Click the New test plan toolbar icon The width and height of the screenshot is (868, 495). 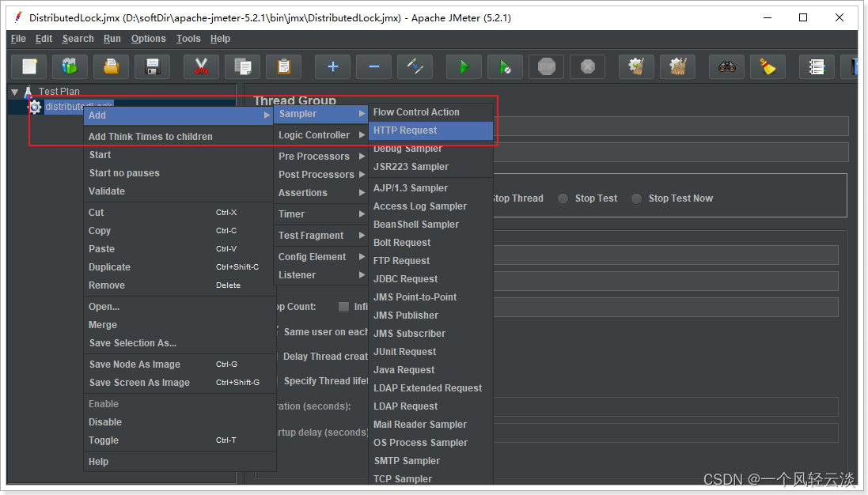29,67
